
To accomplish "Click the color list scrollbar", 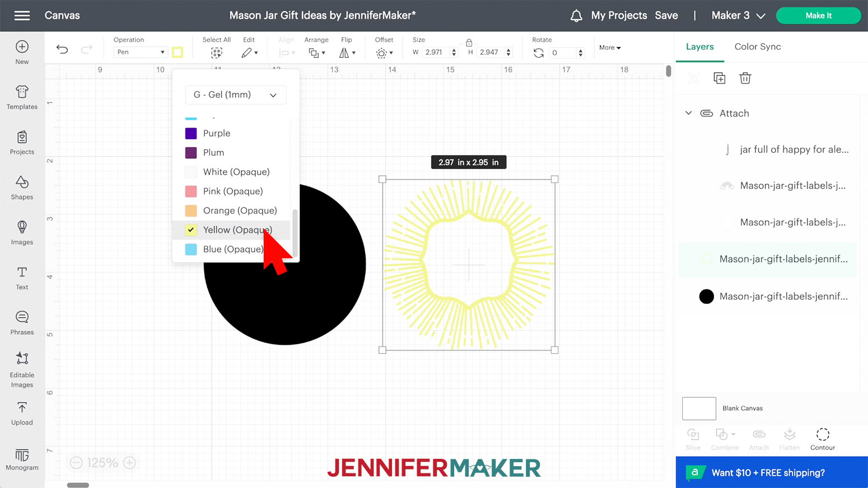I will click(x=295, y=232).
